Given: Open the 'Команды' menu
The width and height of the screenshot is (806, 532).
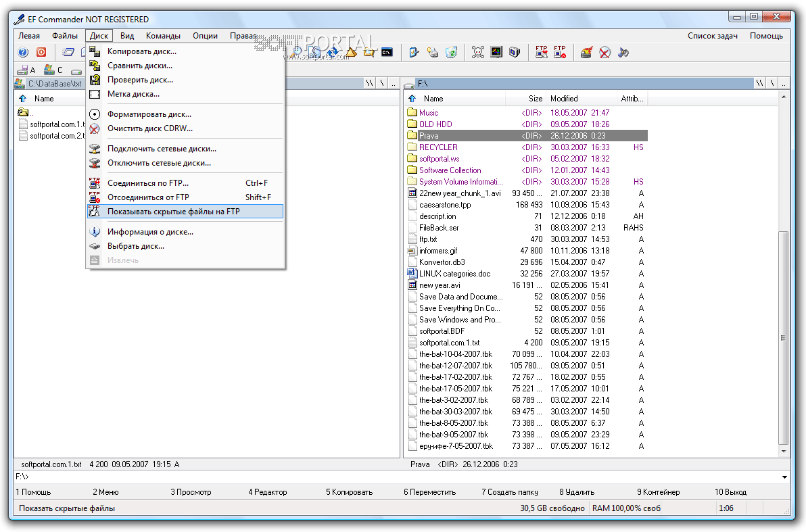Looking at the screenshot, I should (163, 36).
